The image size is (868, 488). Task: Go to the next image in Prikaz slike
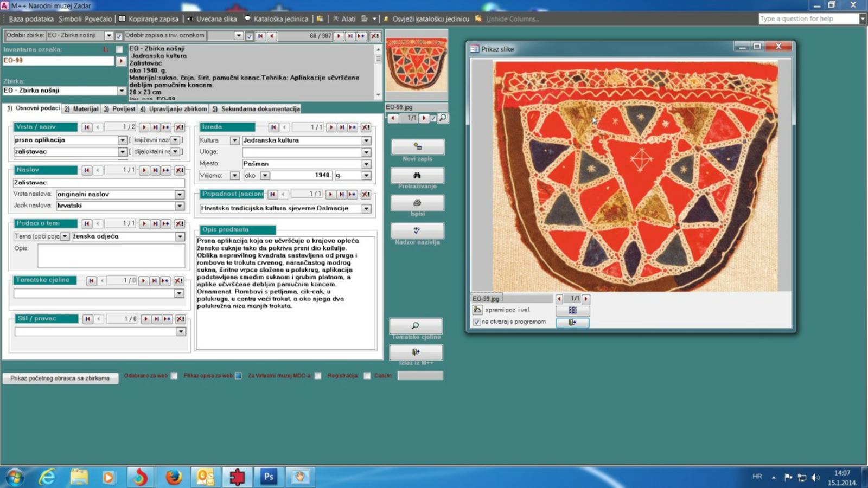(x=586, y=299)
